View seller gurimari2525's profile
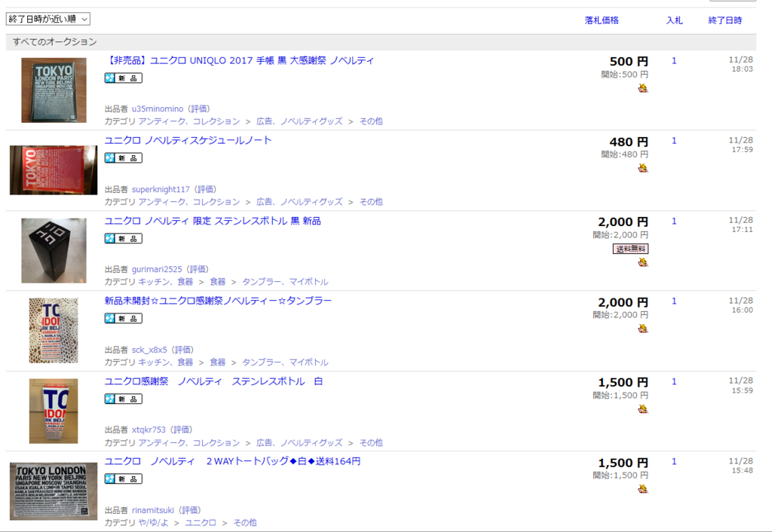Viewport: 772px width, 532px height. [157, 269]
